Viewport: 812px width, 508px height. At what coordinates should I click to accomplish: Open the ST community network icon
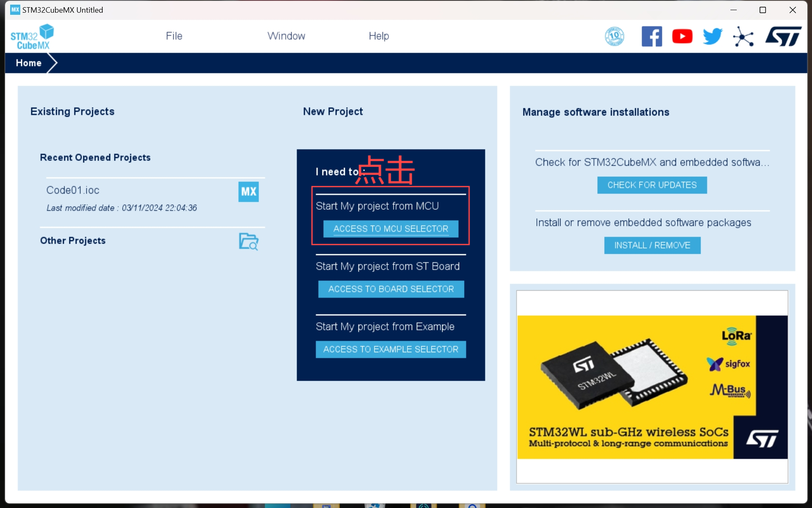pos(743,37)
